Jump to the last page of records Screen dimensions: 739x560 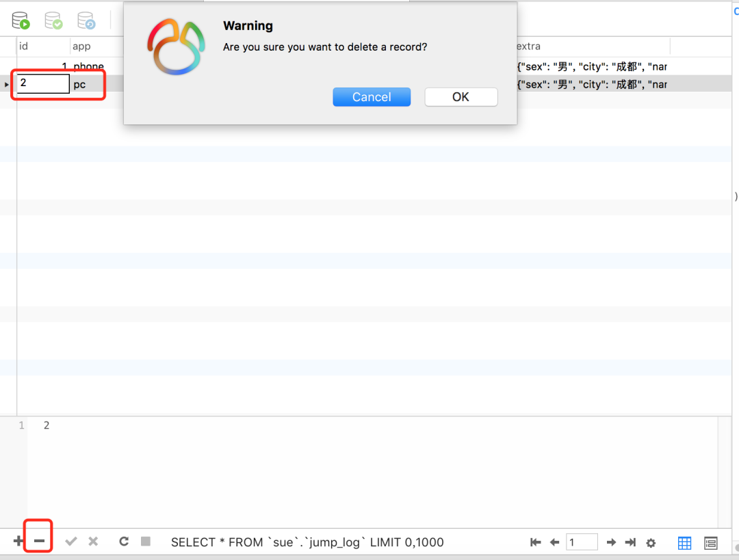[630, 542]
